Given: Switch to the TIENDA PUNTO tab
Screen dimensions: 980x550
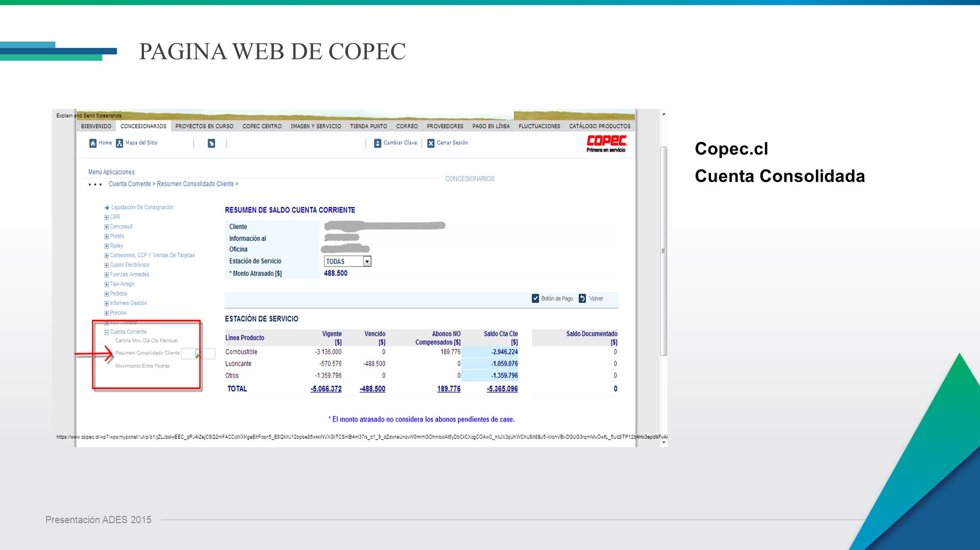Looking at the screenshot, I should [369, 126].
